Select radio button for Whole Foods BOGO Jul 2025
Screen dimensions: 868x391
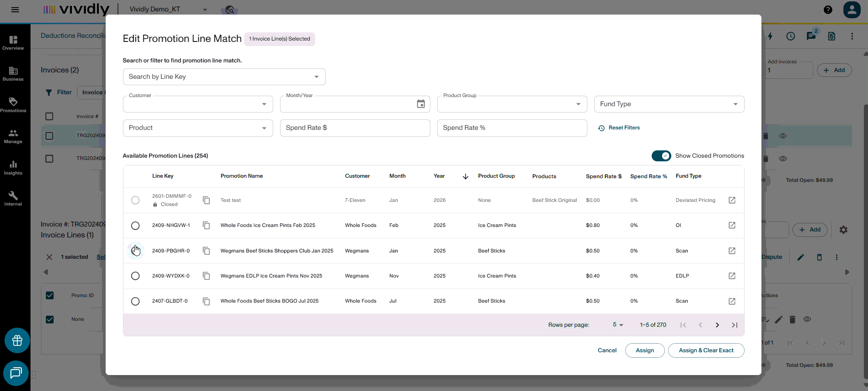[x=135, y=301]
